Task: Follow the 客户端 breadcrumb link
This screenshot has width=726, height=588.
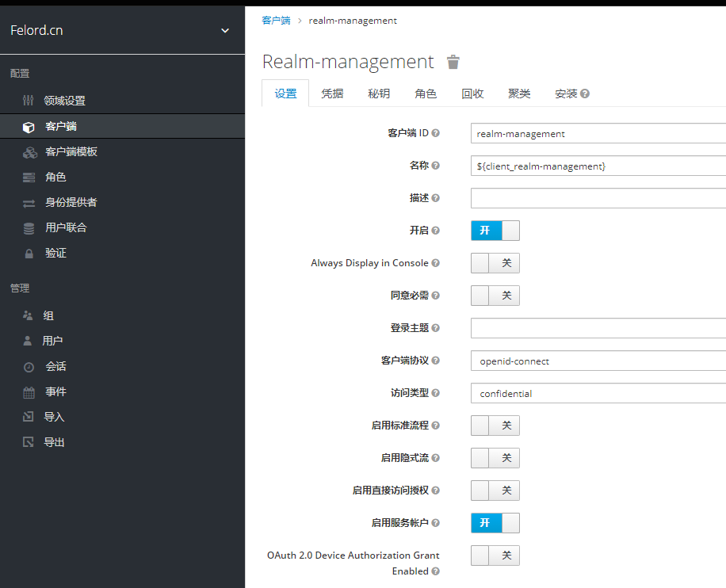Action: [276, 21]
